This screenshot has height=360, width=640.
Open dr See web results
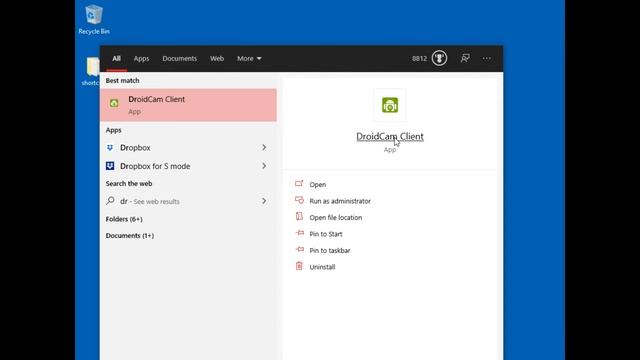point(188,201)
